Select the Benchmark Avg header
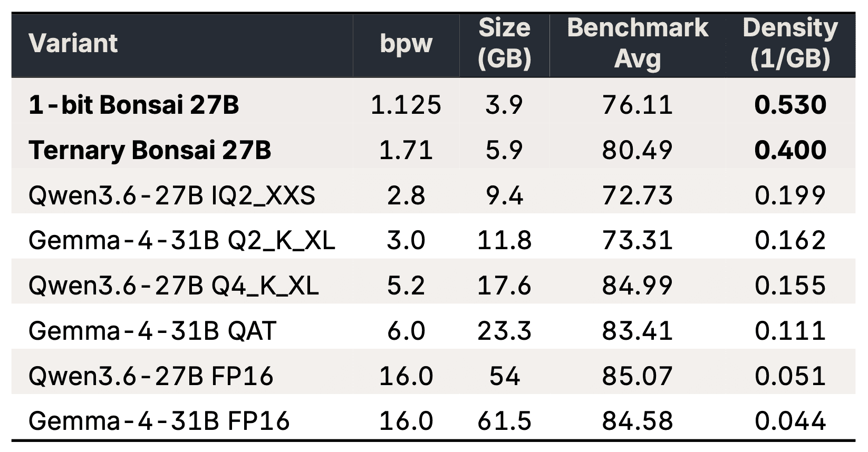This screenshot has height=452, width=868. 638,43
